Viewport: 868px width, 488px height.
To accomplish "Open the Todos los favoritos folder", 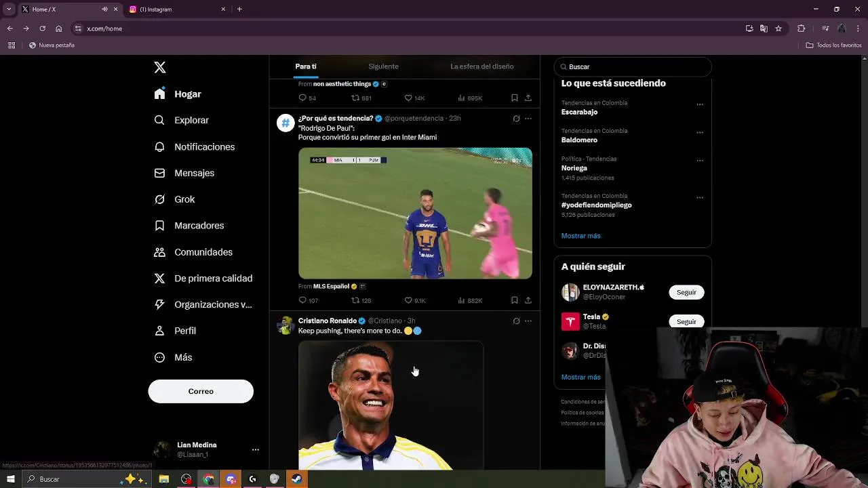I will pyautogui.click(x=833, y=45).
